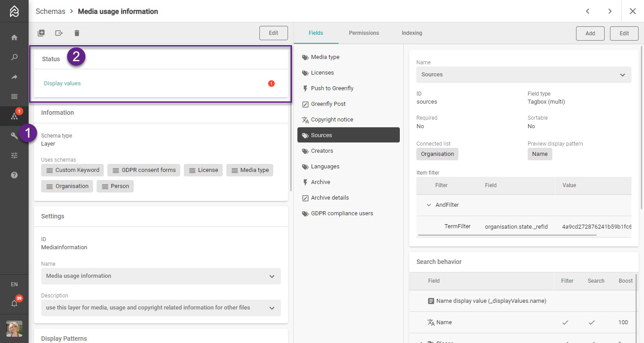
Task: Click the GDPR consent forms schema chip
Action: coord(144,170)
